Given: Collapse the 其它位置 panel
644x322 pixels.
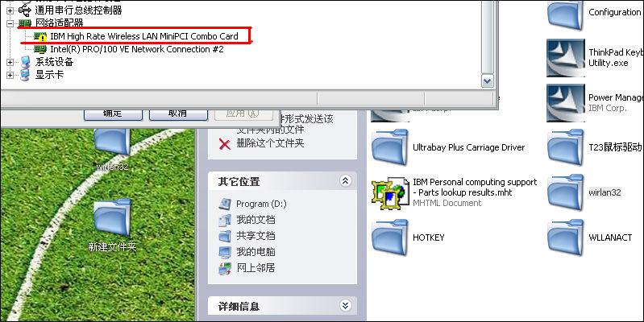Looking at the screenshot, I should point(346,181).
